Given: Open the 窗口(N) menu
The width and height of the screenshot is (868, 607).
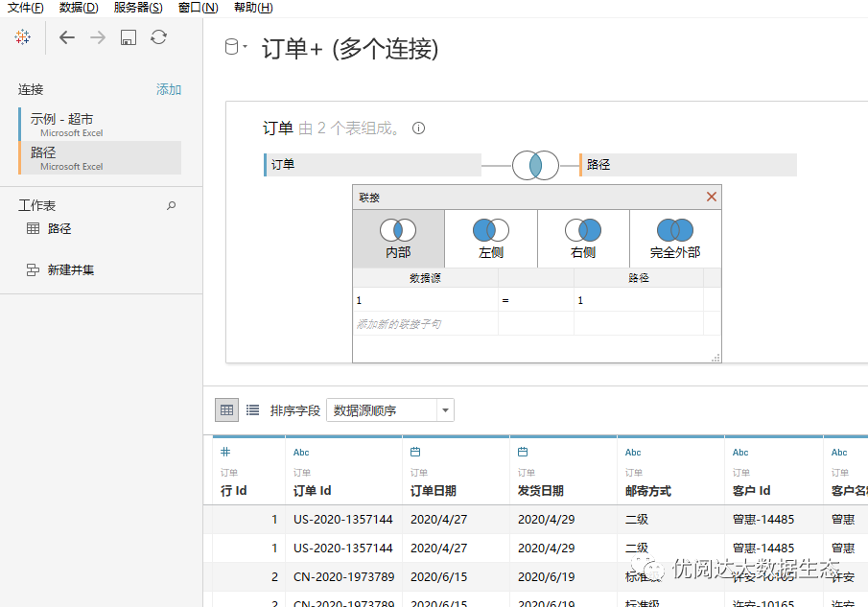Looking at the screenshot, I should coord(199,8).
